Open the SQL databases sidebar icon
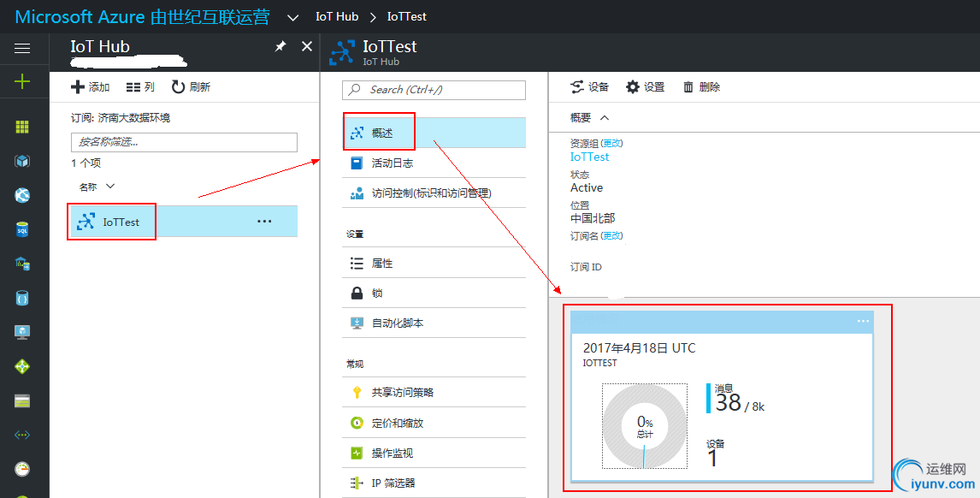Image resolution: width=980 pixels, height=498 pixels. (22, 229)
